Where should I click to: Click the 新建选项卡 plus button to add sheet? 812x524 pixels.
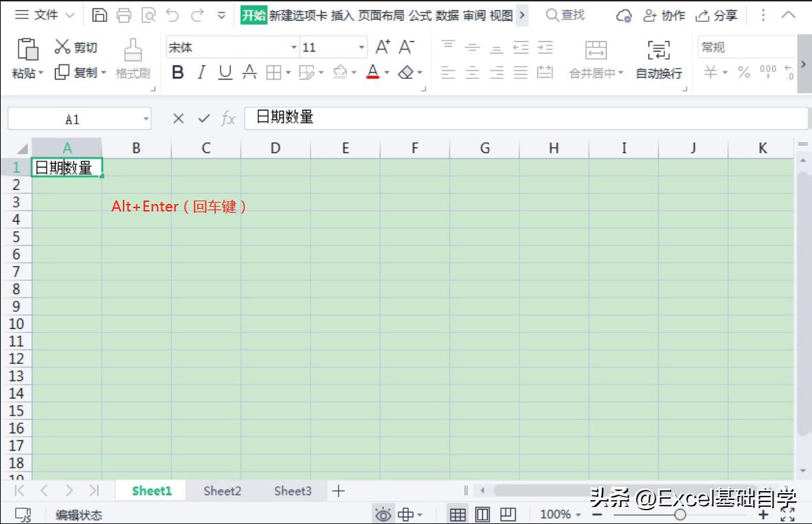click(x=339, y=490)
